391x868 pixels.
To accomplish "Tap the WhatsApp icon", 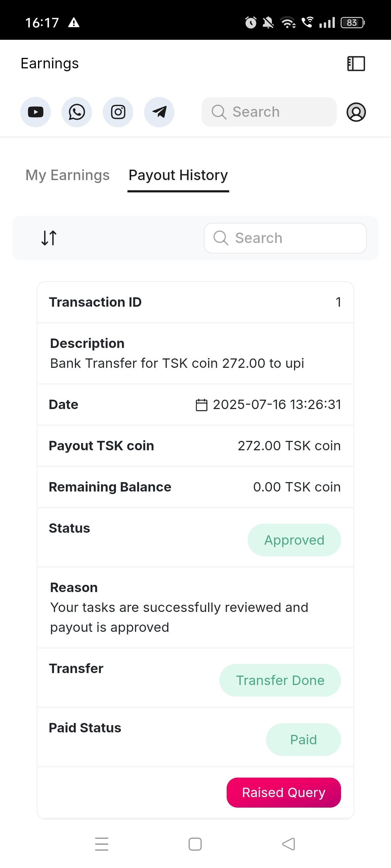I will [77, 112].
